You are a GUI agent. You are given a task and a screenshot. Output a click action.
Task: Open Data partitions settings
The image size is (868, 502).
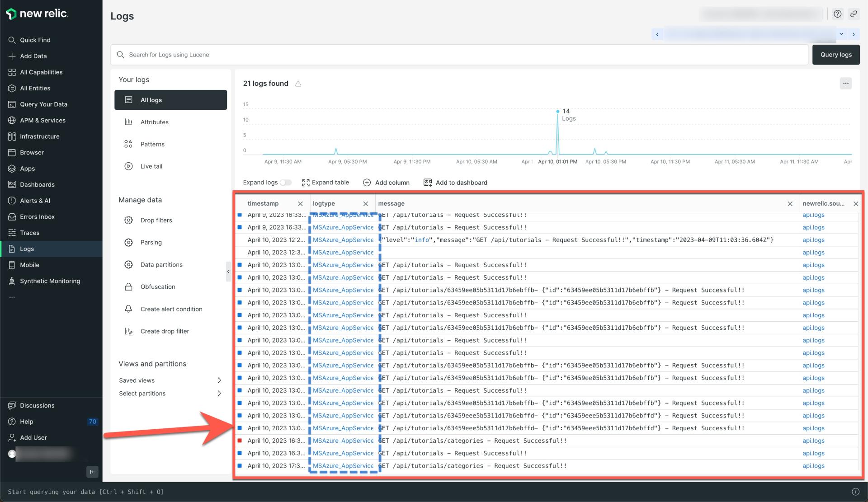[161, 264]
